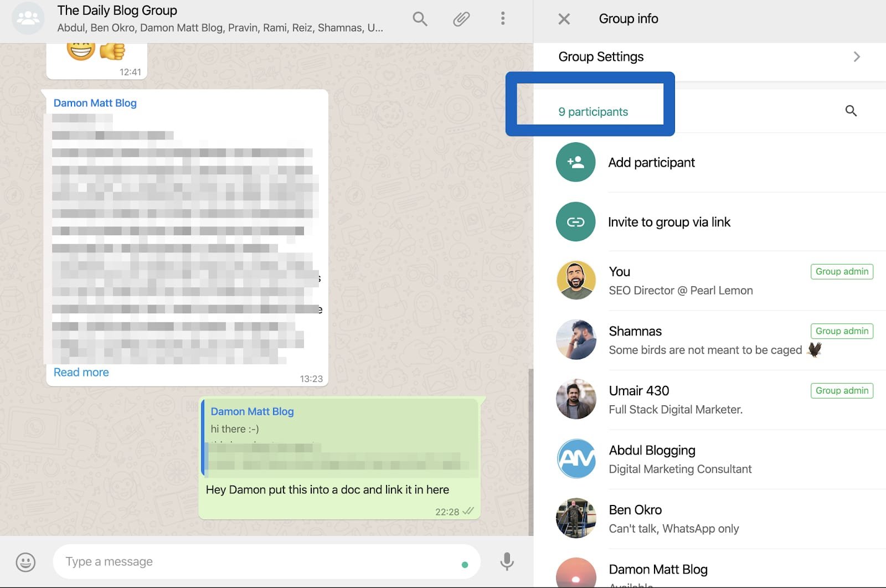Click status 'Full Stack Digital Marketer.'
The height and width of the screenshot is (588, 886).
676,410
